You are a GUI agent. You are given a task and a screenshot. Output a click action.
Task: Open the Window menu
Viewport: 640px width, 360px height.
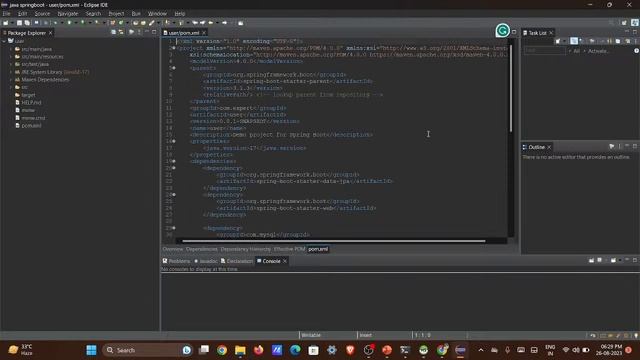(x=157, y=13)
